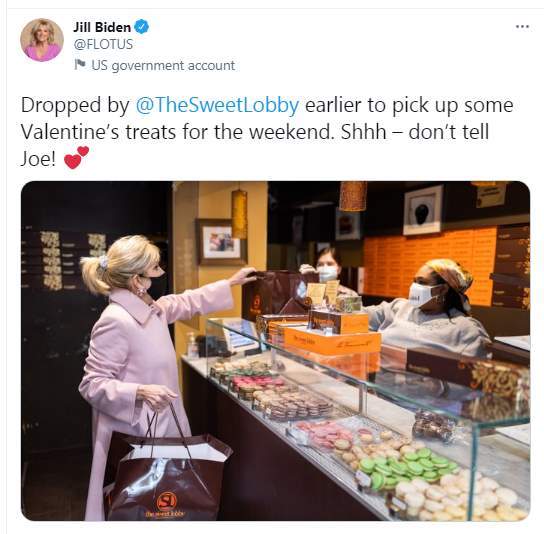Open the @FLOTUS handle

(x=103, y=44)
